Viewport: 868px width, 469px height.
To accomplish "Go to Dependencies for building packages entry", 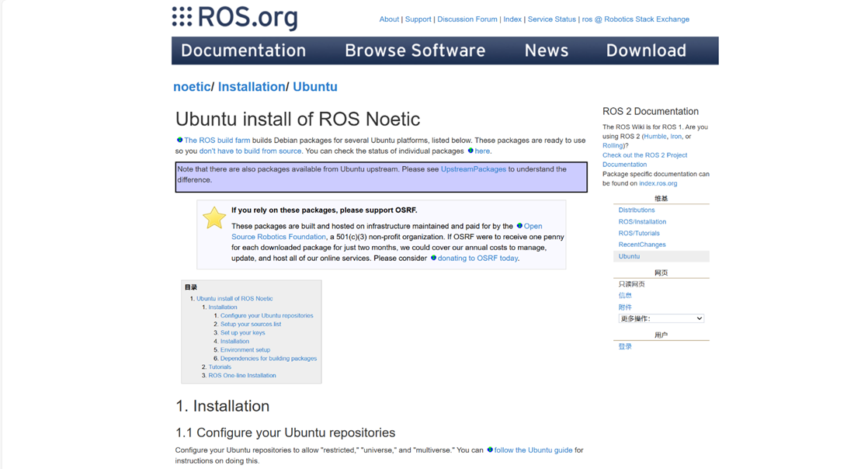I will [x=269, y=358].
